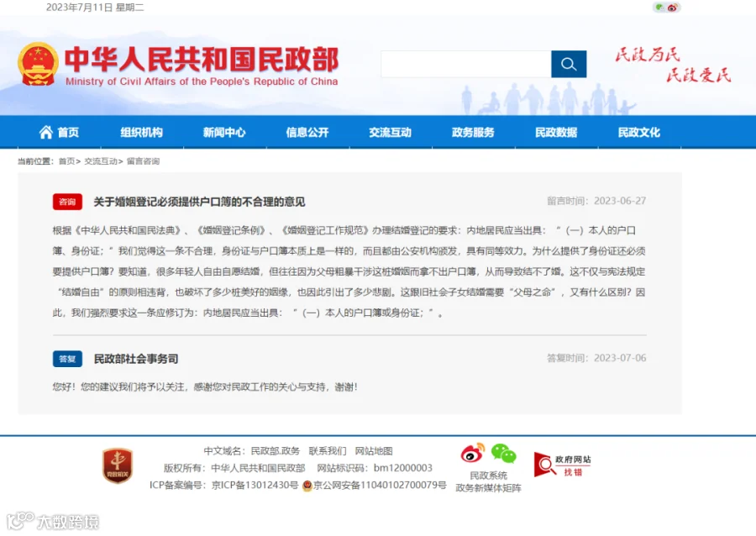Click the home icon in navigation bar
The height and width of the screenshot is (536, 756).
46,132
